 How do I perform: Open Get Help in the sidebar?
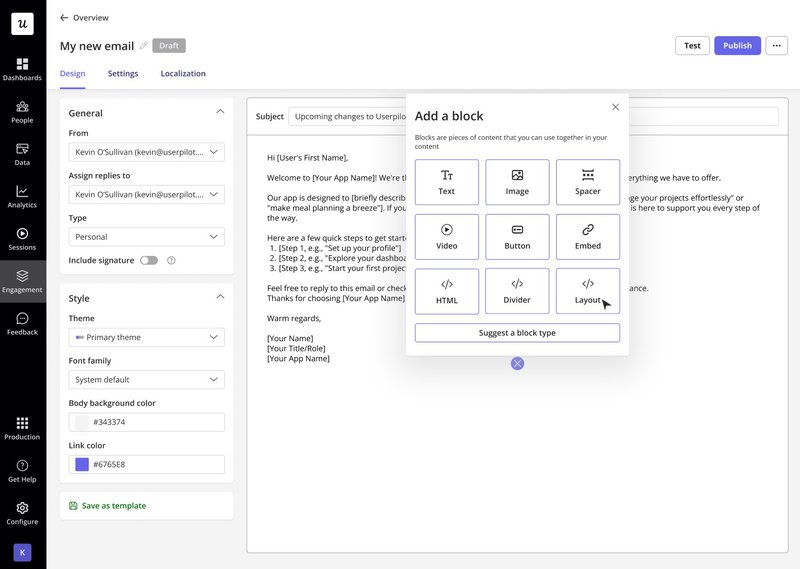[22, 471]
